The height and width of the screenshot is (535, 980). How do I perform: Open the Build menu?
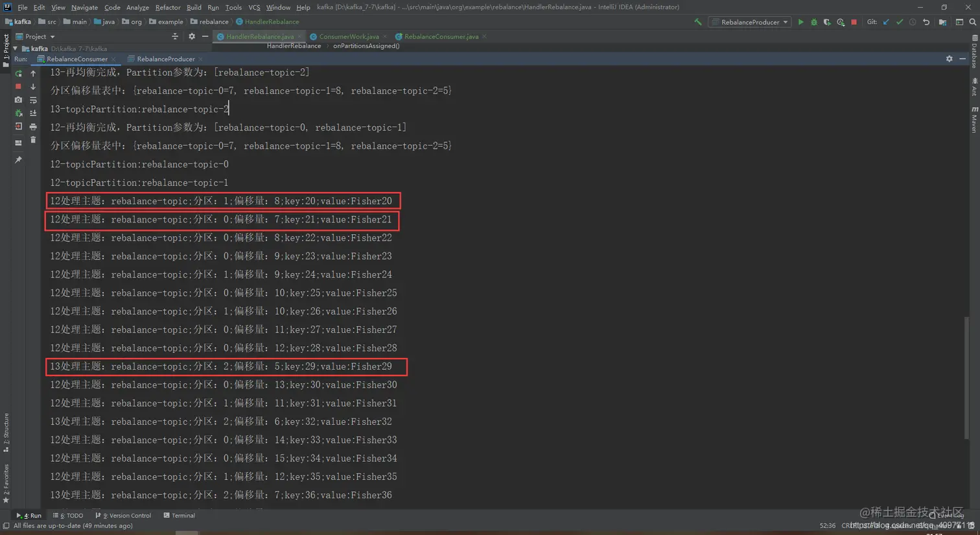tap(194, 7)
